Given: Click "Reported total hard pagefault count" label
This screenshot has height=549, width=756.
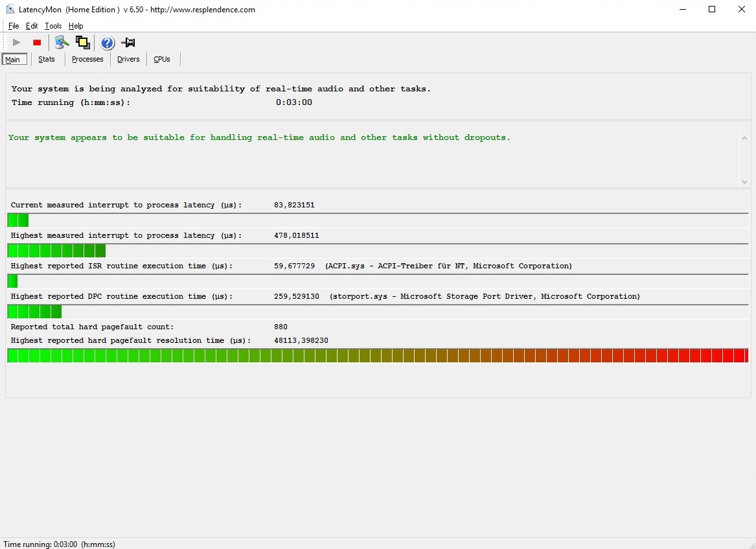Looking at the screenshot, I should tap(92, 327).
